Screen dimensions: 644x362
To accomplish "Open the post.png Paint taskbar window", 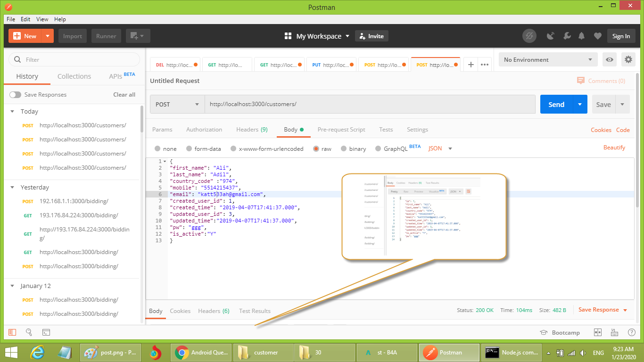I will click(111, 352).
